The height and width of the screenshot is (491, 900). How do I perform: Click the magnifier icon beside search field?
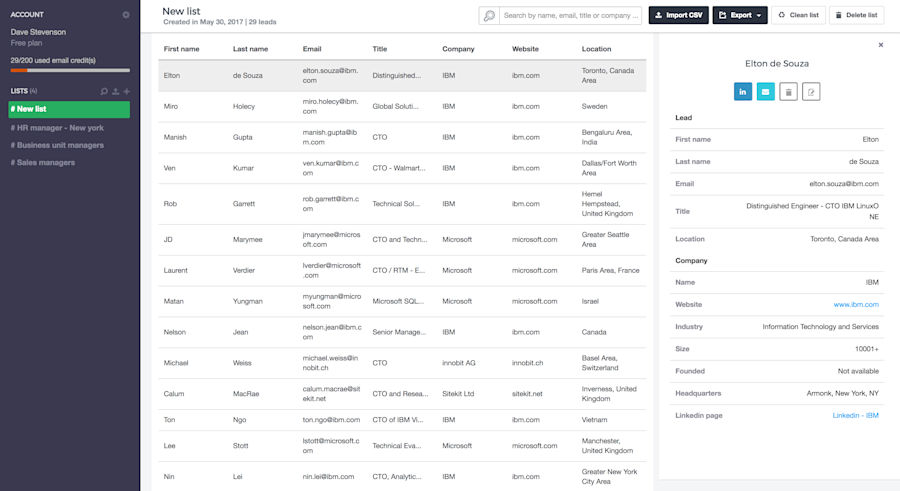pos(489,16)
